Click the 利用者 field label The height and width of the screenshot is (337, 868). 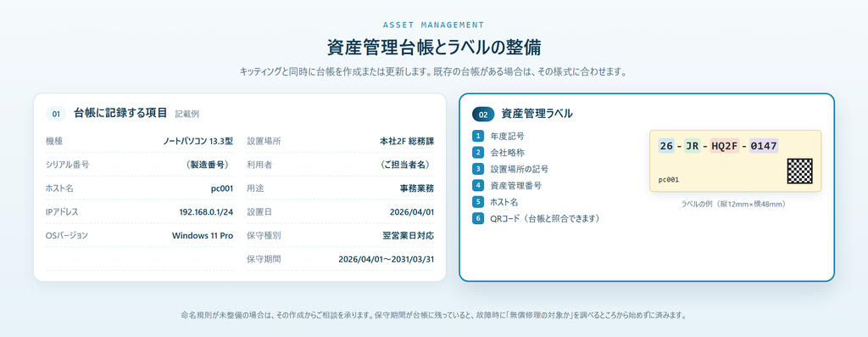click(259, 165)
